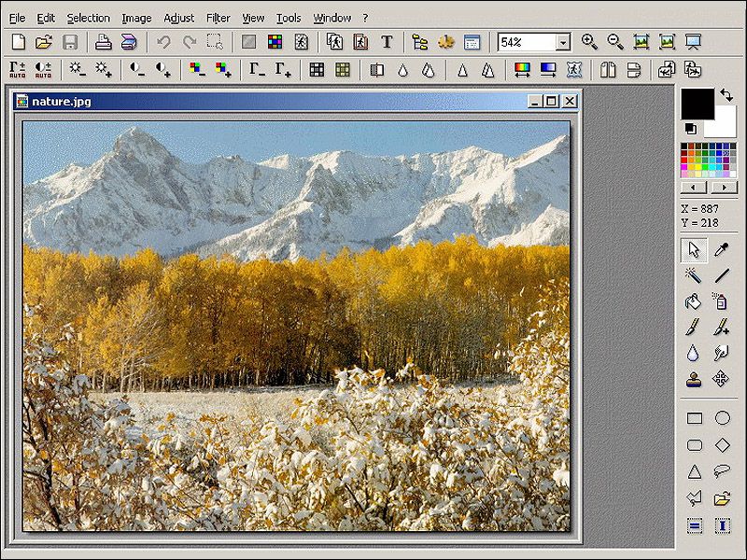
Task: Open the Filter menu
Action: [x=218, y=18]
